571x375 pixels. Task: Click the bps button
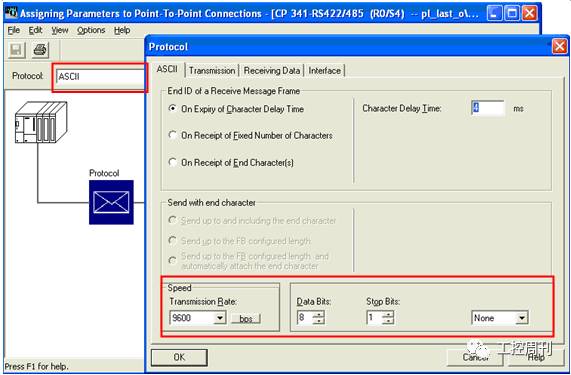(x=246, y=319)
